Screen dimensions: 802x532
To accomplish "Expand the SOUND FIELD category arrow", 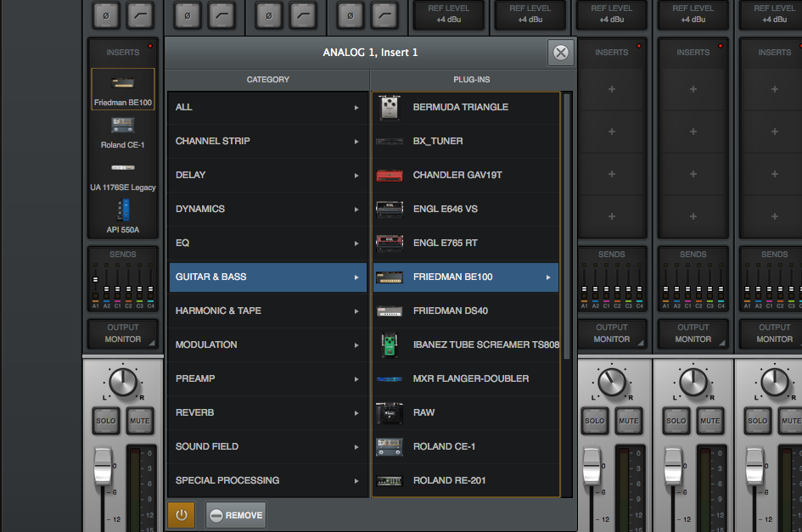I will (356, 447).
